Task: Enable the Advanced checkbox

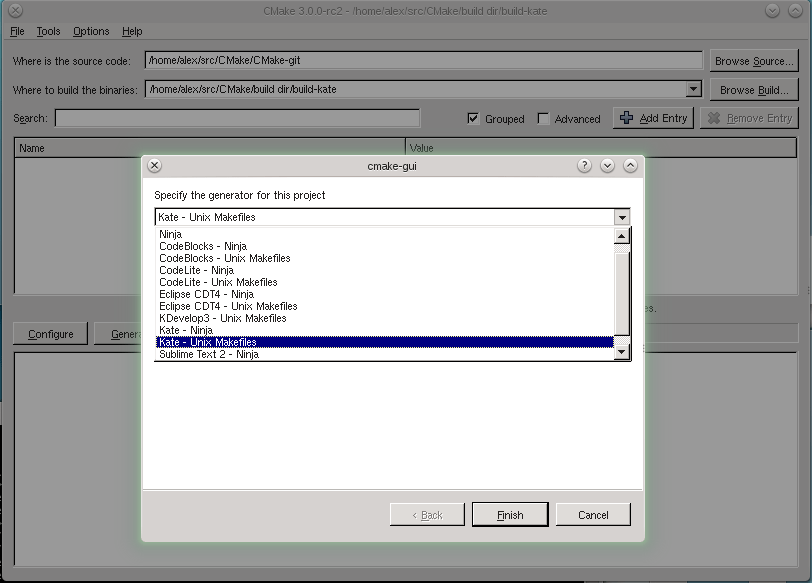Action: tap(543, 119)
